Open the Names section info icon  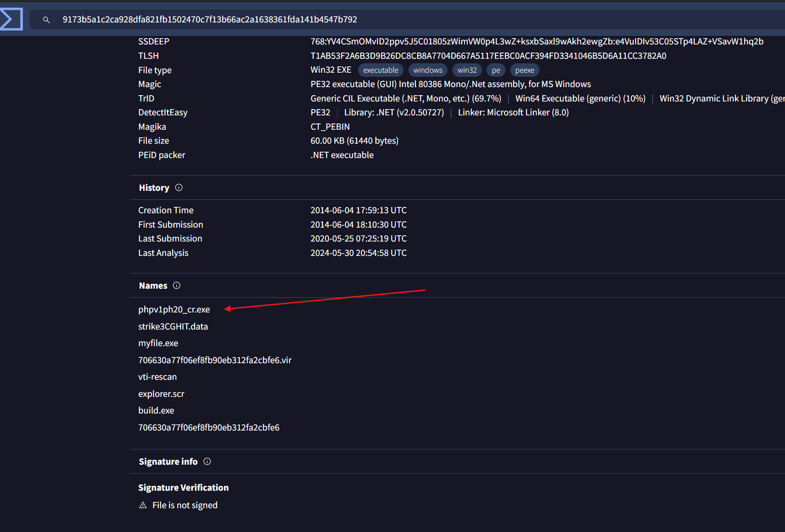tap(176, 286)
